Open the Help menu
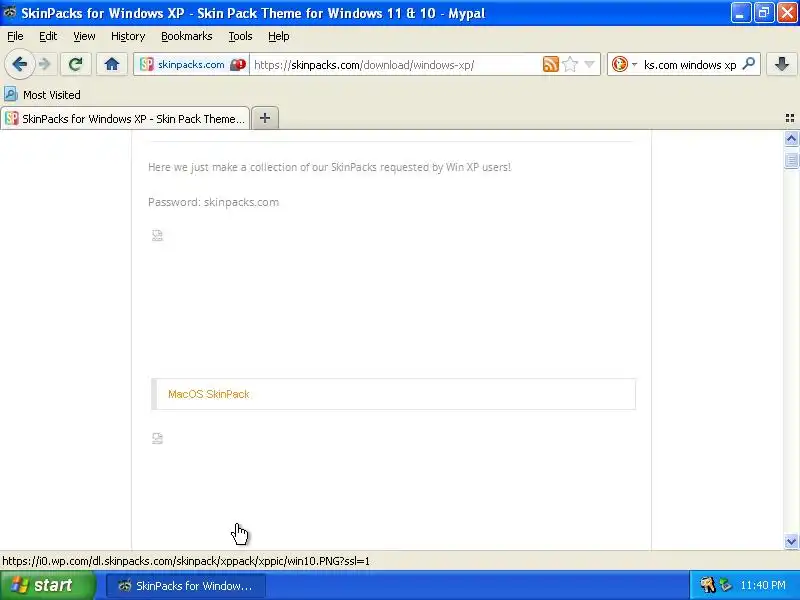The width and height of the screenshot is (800, 600). point(279,36)
